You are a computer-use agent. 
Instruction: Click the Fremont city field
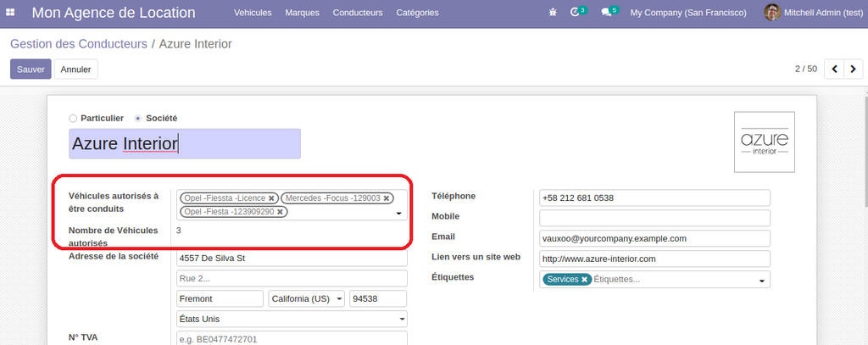220,298
